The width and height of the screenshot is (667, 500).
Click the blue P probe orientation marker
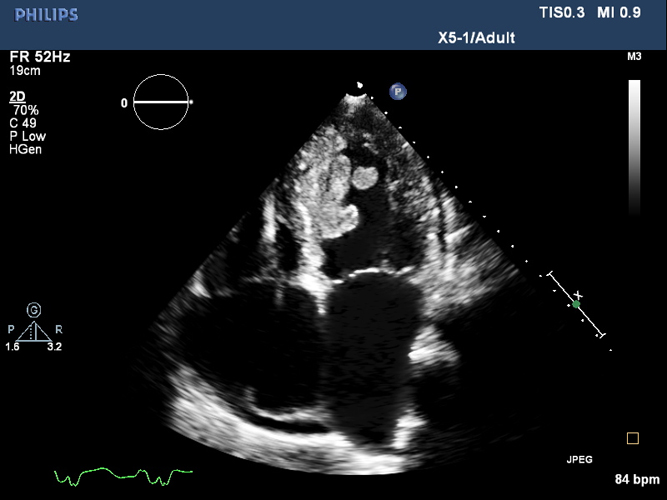pyautogui.click(x=398, y=91)
